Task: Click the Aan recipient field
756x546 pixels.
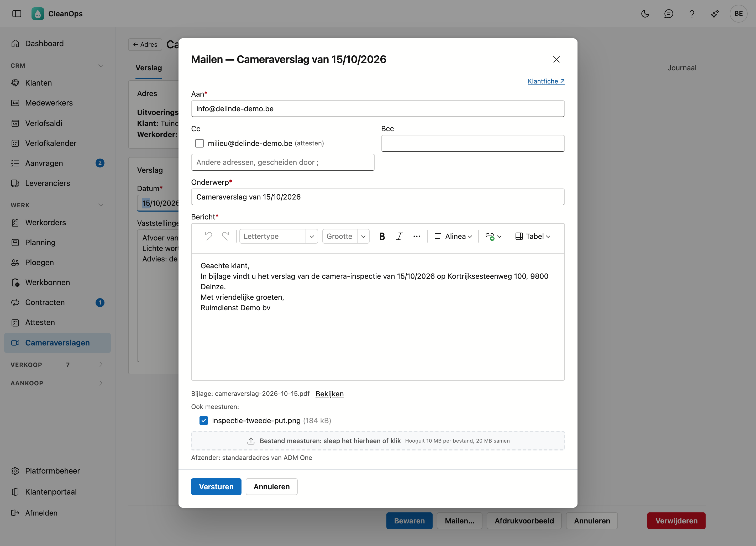Action: point(378,109)
